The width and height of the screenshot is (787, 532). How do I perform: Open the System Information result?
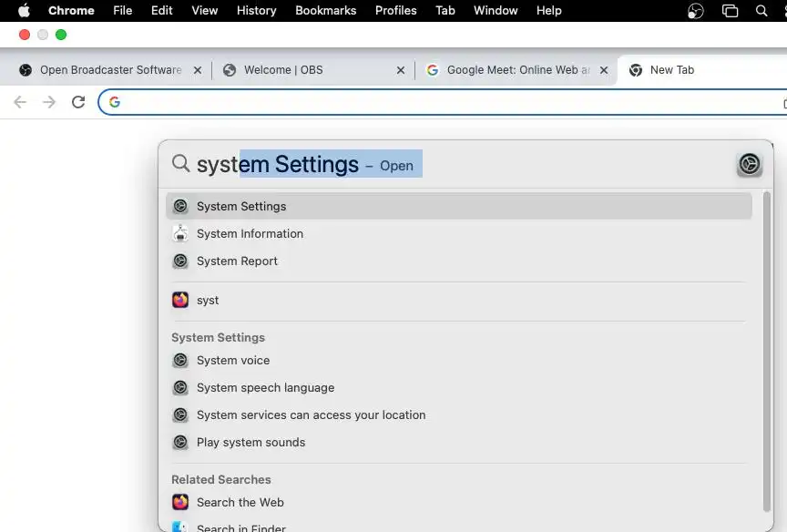[x=459, y=234]
